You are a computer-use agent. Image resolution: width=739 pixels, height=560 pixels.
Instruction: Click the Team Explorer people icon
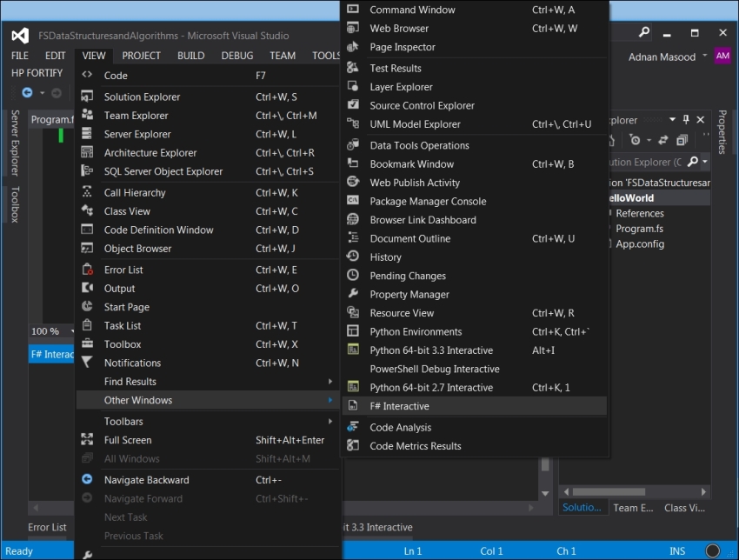point(87,115)
